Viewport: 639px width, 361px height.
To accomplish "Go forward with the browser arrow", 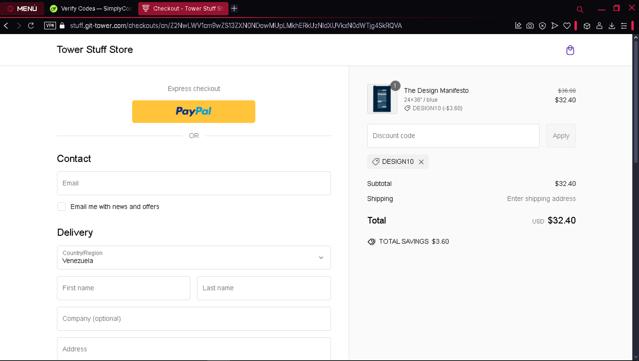I will click(x=19, y=26).
